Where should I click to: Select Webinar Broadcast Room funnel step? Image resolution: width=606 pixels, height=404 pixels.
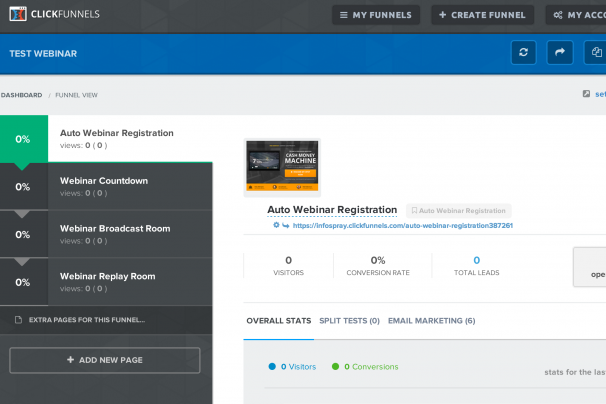coord(106,234)
